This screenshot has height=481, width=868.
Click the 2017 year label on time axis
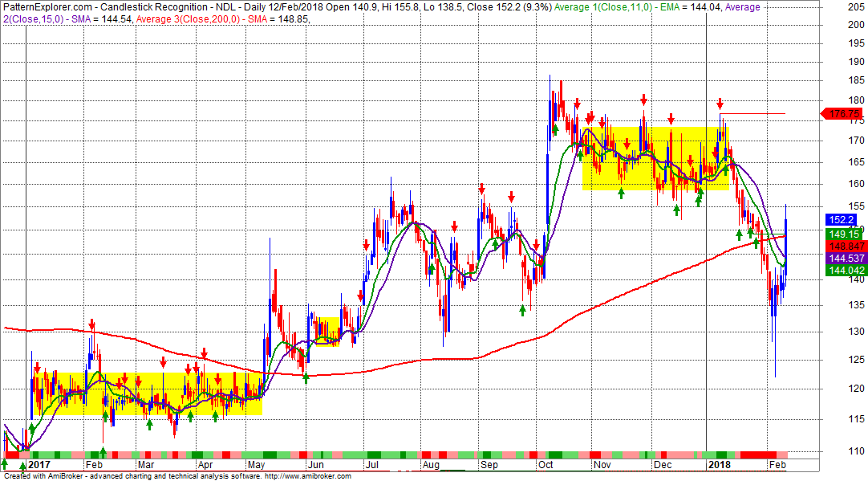click(x=39, y=465)
